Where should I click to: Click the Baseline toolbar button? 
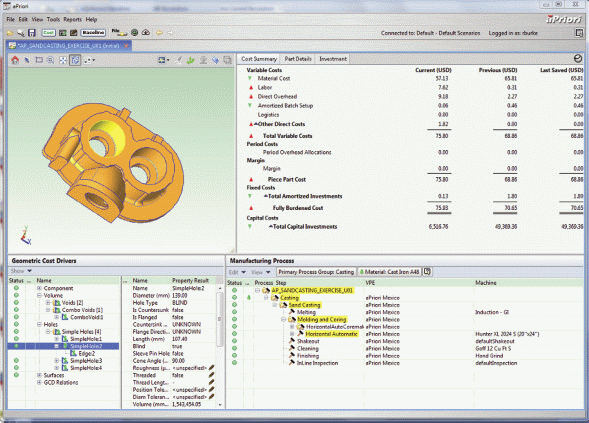coord(93,33)
